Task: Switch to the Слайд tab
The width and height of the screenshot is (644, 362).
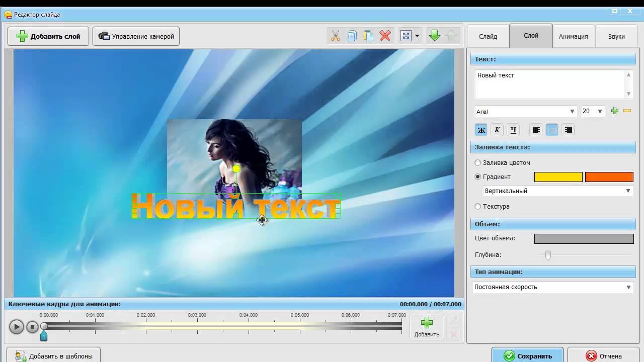Action: point(488,36)
